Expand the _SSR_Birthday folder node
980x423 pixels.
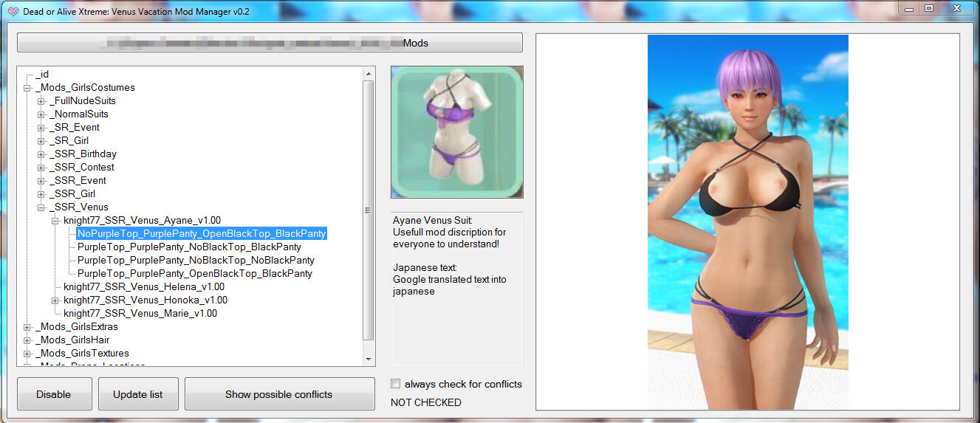(x=41, y=154)
